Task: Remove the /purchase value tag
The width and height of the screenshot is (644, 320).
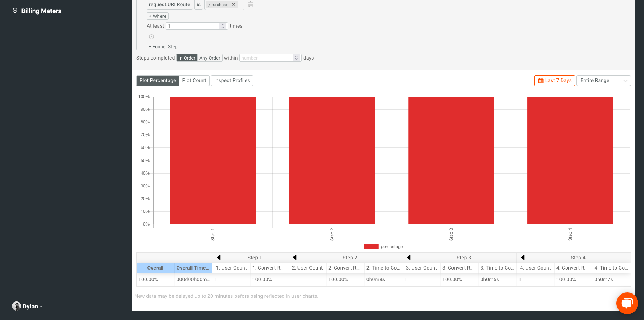Action: click(234, 5)
